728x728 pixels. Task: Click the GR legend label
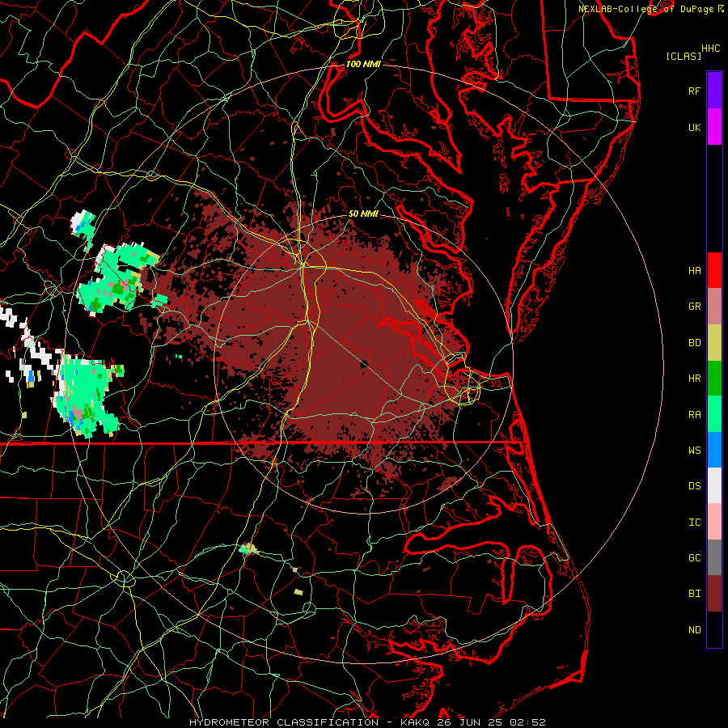pyautogui.click(x=694, y=307)
